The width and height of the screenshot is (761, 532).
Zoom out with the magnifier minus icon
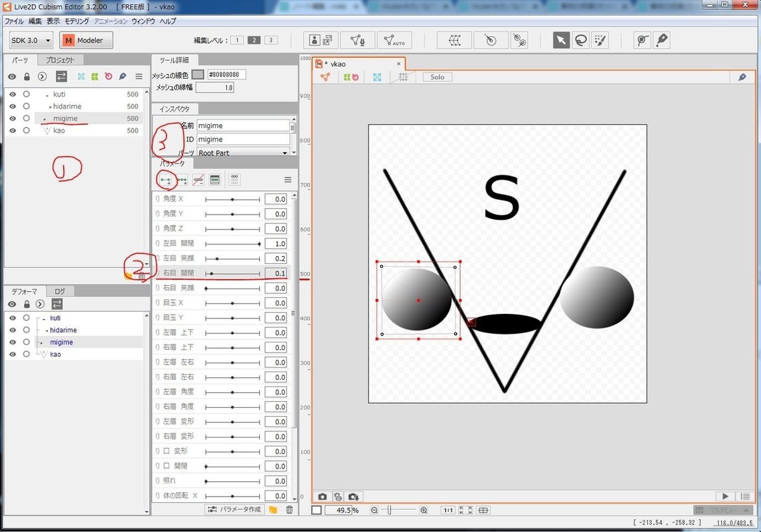coord(374,510)
